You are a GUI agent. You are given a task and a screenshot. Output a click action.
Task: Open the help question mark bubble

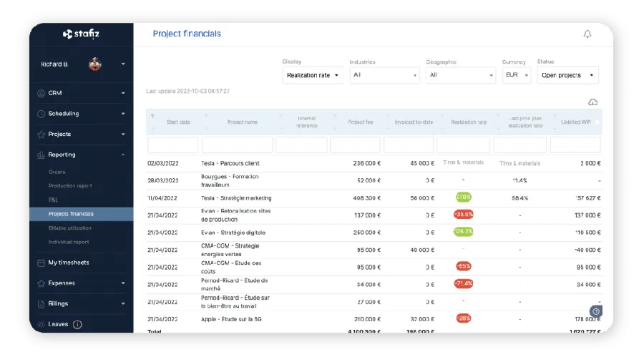(596, 311)
